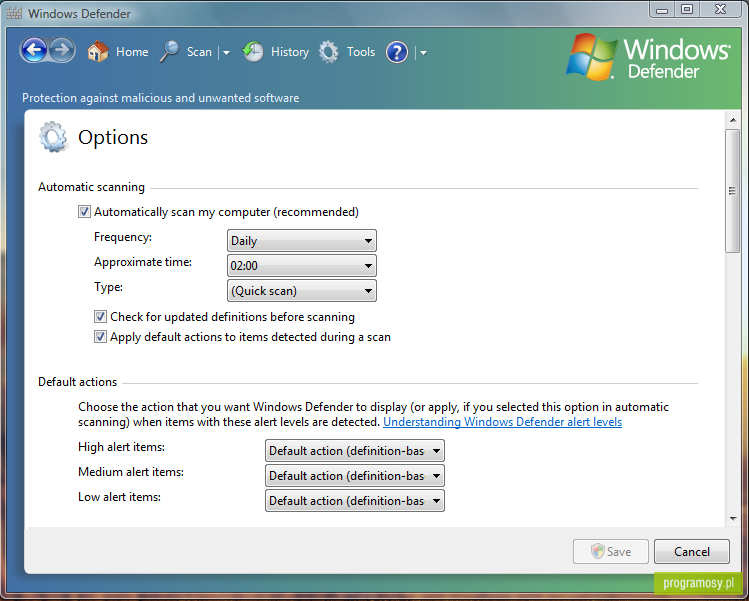Viewport: 749px width, 601px height.
Task: Expand the Scan options dropdown arrow
Action: click(226, 53)
